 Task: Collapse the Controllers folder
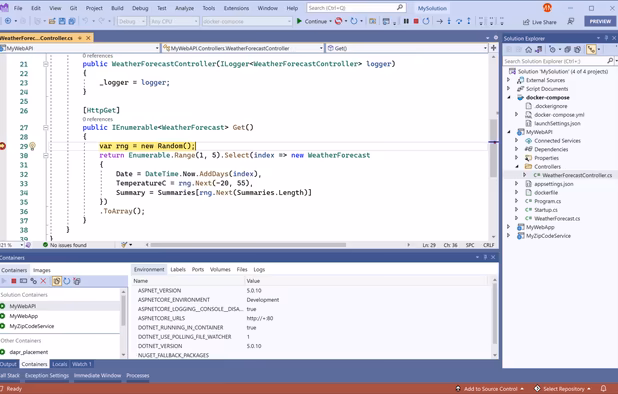pos(516,167)
